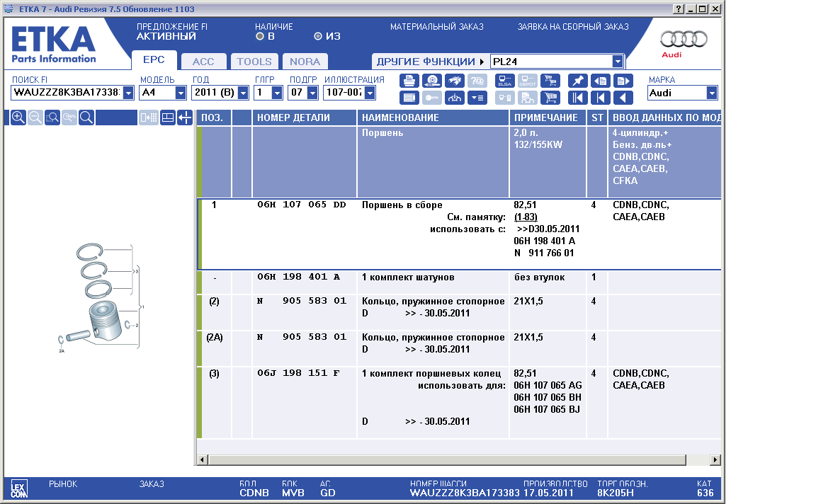Click the greyed-out computer and tower icon
Image resolution: width=816 pixels, height=504 pixels.
tap(505, 98)
